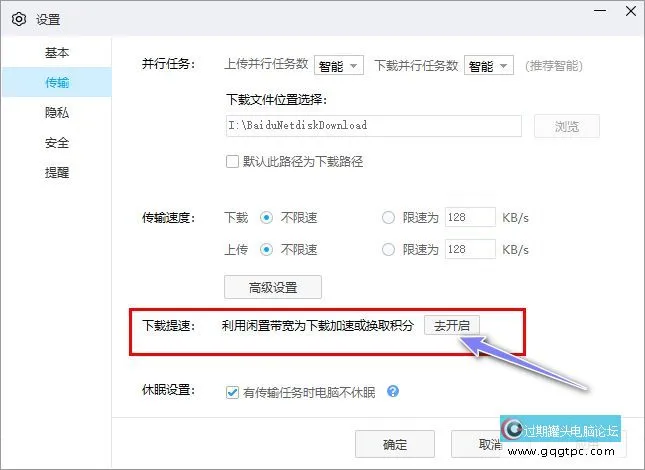Toggle no-sleep during transfer checkbox

[233, 391]
